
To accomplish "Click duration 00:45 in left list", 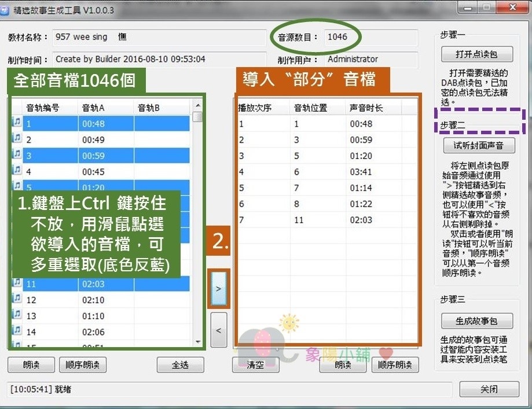I will coord(93,172).
